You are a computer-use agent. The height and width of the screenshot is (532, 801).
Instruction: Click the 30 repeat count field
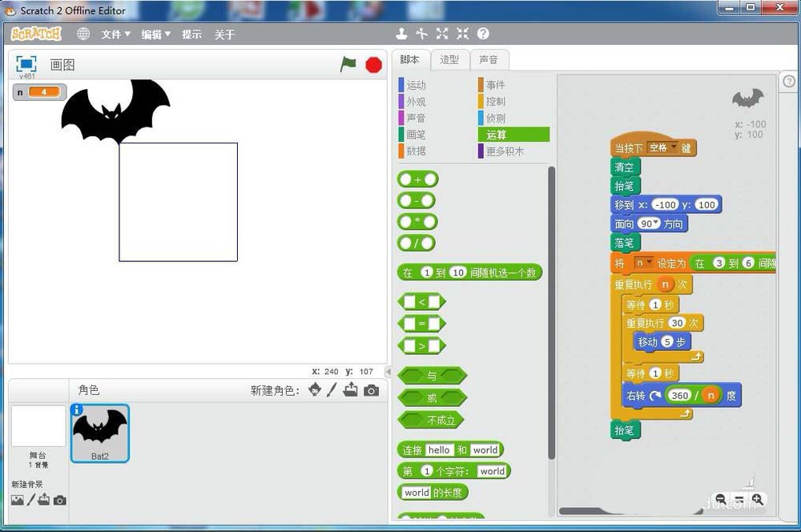677,322
